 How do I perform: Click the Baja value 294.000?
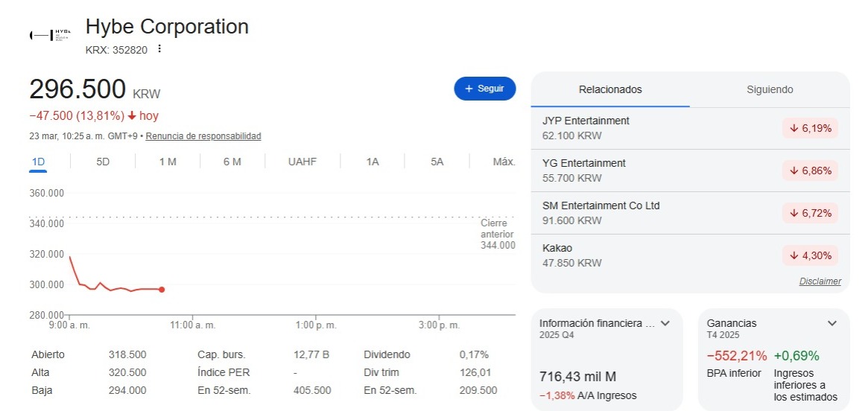[x=127, y=391]
